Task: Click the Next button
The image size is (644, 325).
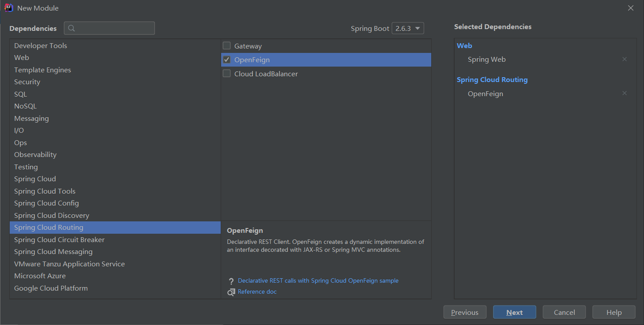Action: [x=514, y=312]
